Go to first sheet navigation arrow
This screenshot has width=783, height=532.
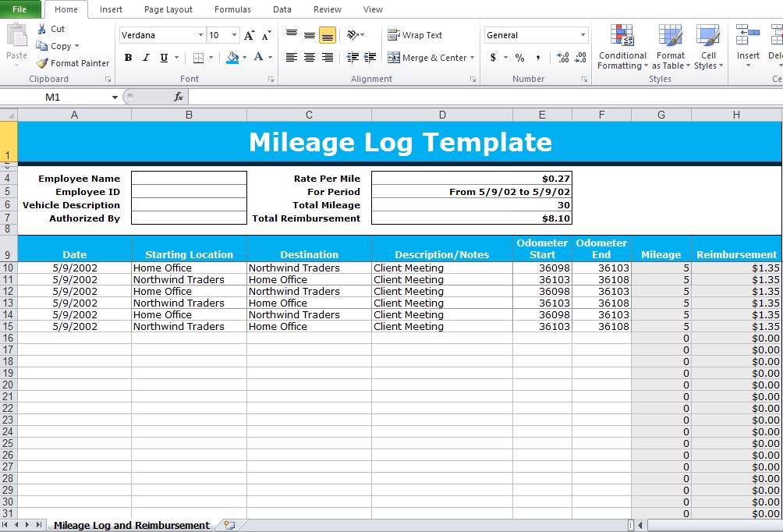coord(5,525)
